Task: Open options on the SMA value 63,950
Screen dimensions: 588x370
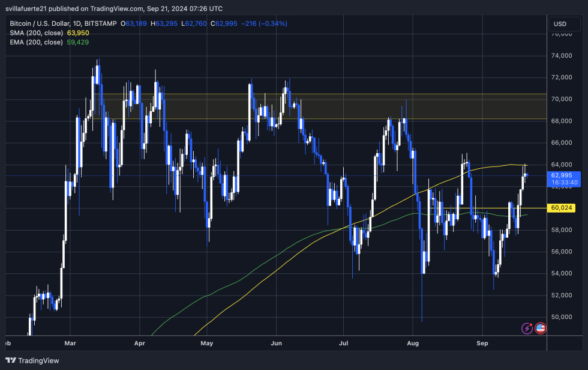Action: tap(77, 33)
